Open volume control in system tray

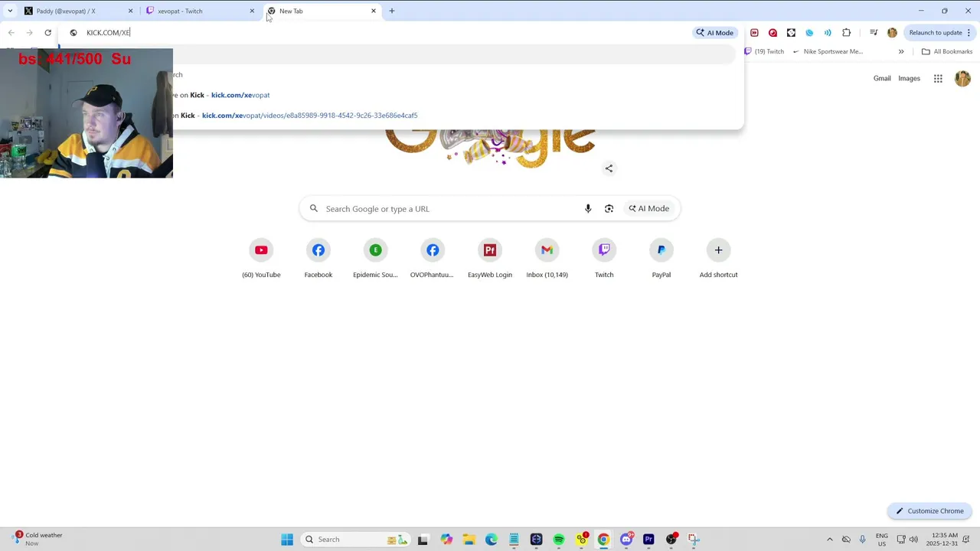913,540
